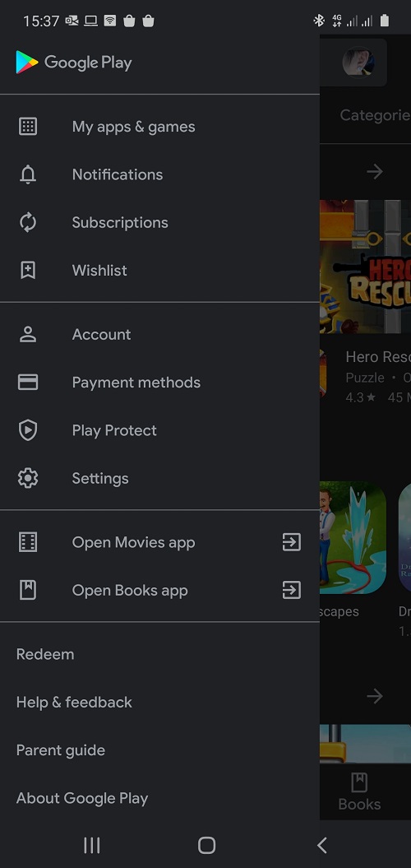The height and width of the screenshot is (868, 411).
Task: Tap the arrow above the Hero Rescue banner
Action: [x=375, y=172]
